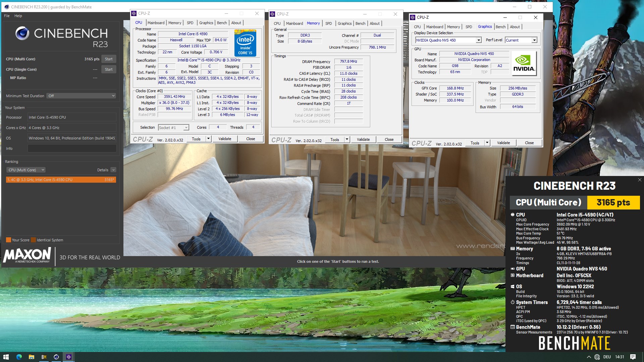644x362 pixels.
Task: Click the orange Your Score swatch
Action: pyautogui.click(x=8, y=240)
